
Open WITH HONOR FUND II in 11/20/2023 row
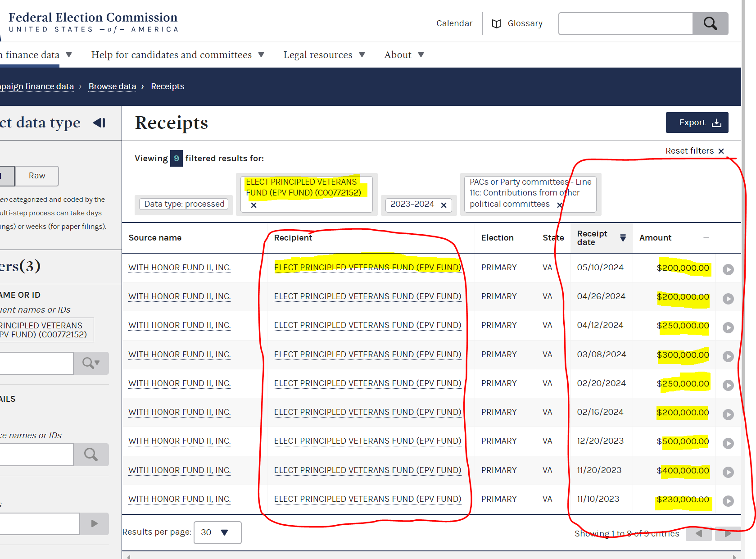pyautogui.click(x=180, y=470)
